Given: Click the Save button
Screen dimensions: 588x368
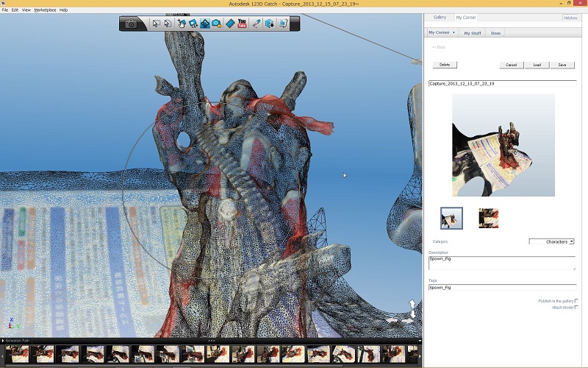Looking at the screenshot, I should 562,65.
